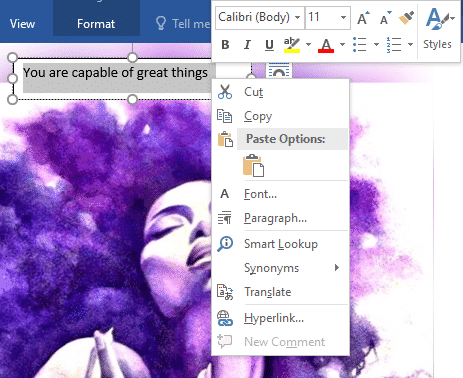
Task: Expand the font name dropdown arrow
Action: (x=298, y=17)
